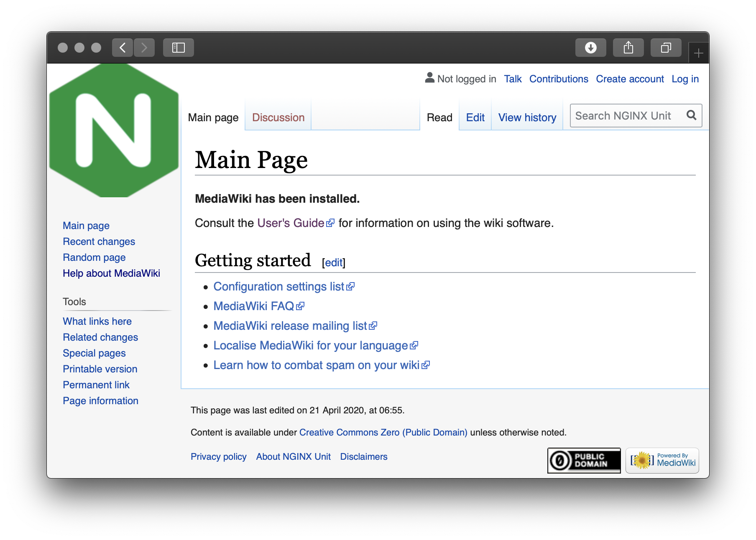The width and height of the screenshot is (756, 540).
Task: Open the tab overview icon
Action: click(666, 48)
